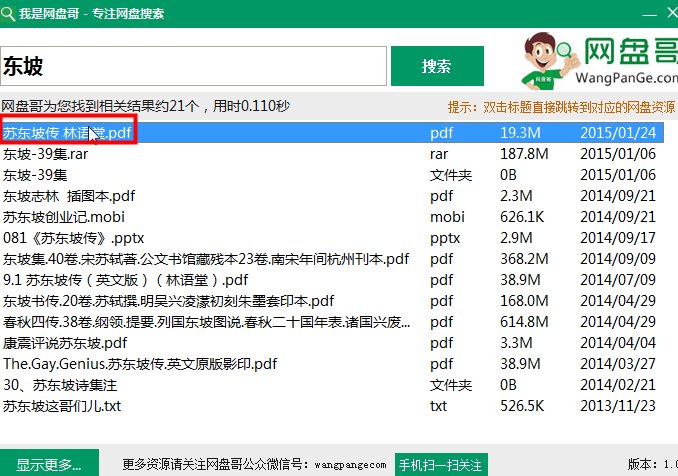Click the 显示更多... button
Image resolution: width=678 pixels, height=476 pixels.
(49, 465)
